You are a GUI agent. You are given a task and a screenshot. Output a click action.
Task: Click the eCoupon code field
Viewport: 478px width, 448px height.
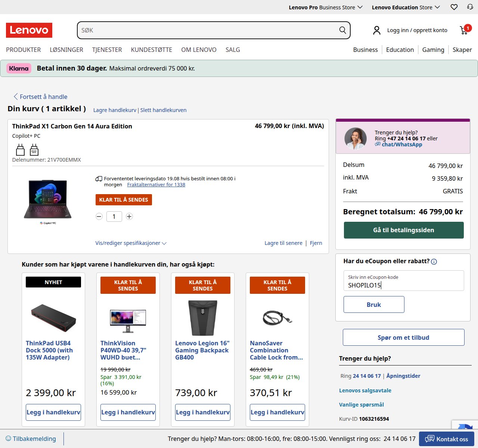tap(404, 281)
